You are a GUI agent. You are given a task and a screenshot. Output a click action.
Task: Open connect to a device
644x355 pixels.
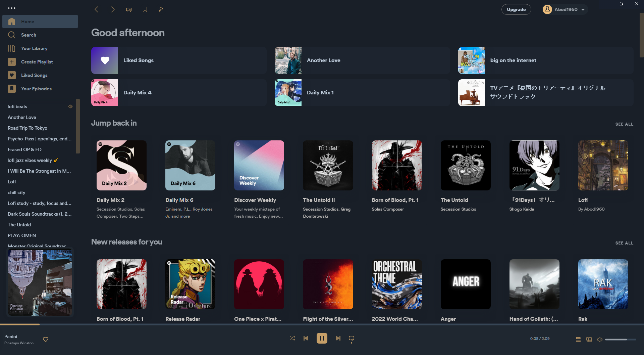pyautogui.click(x=589, y=340)
